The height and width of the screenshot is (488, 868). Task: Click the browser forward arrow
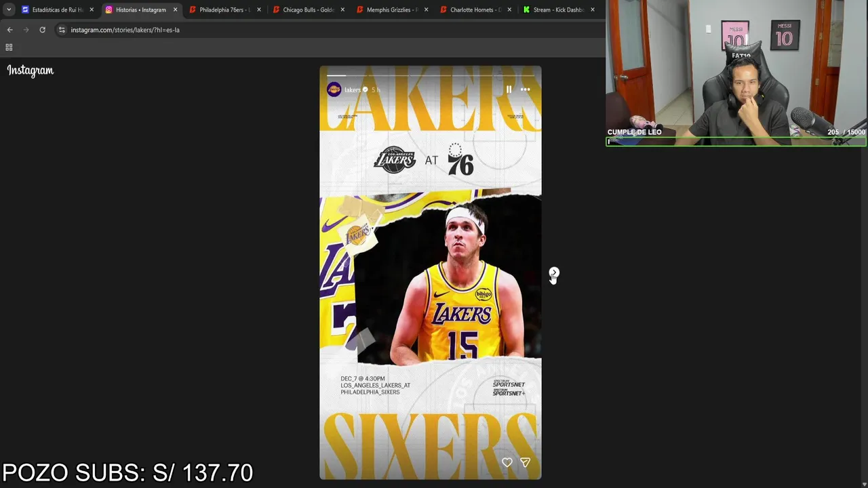coord(26,30)
